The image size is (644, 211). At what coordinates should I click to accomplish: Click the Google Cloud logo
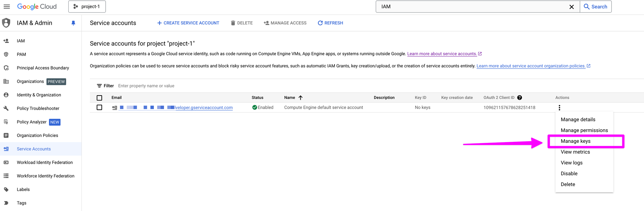click(x=37, y=6)
